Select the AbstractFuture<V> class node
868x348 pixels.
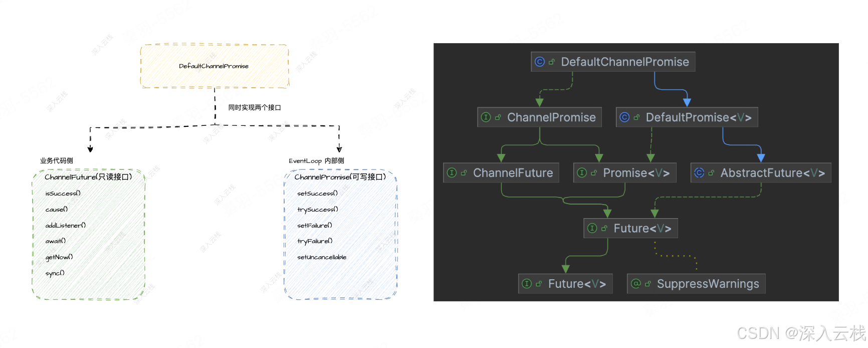[x=761, y=173]
